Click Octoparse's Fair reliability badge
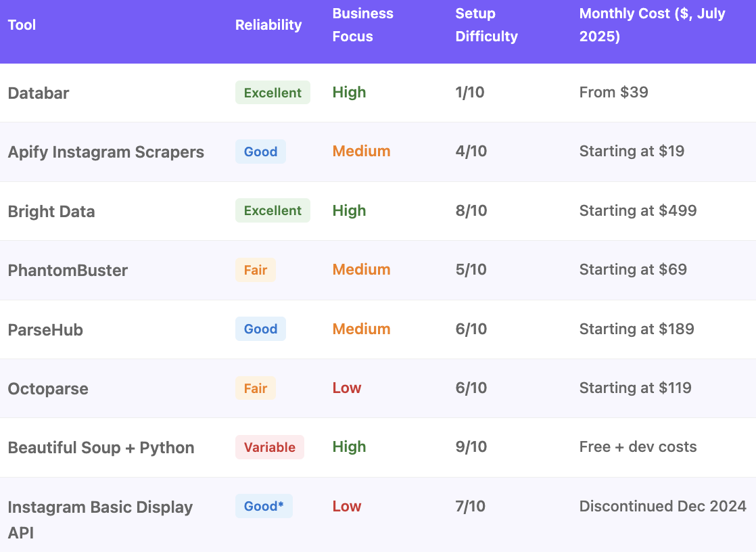The height and width of the screenshot is (552, 756). point(256,388)
